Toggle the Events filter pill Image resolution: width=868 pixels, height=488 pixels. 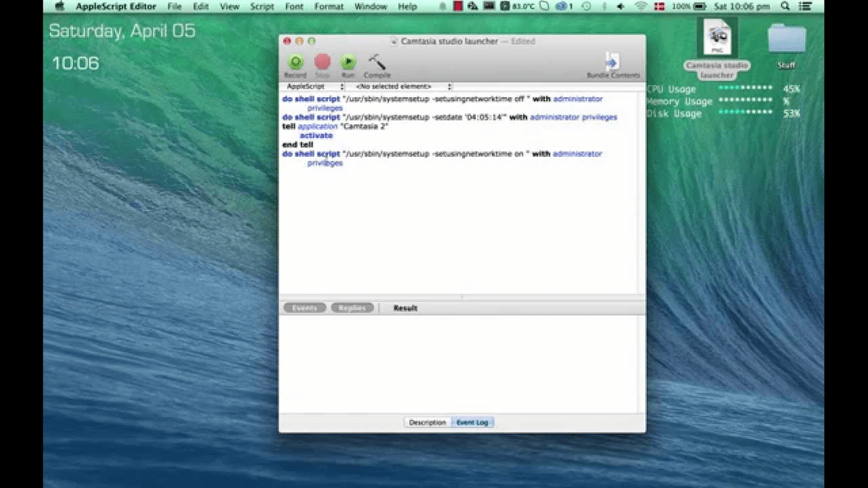(305, 308)
